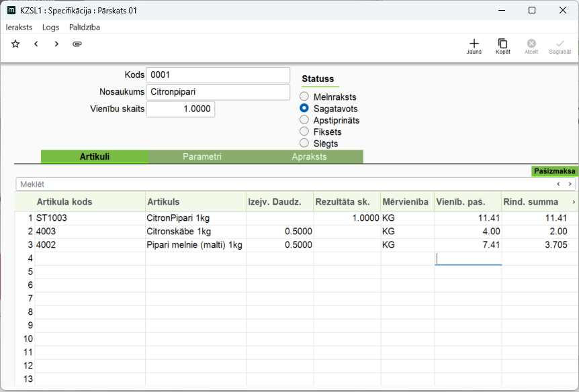Select the Apstiprināts status
Viewport: 579px width, 392px height.
coord(304,120)
